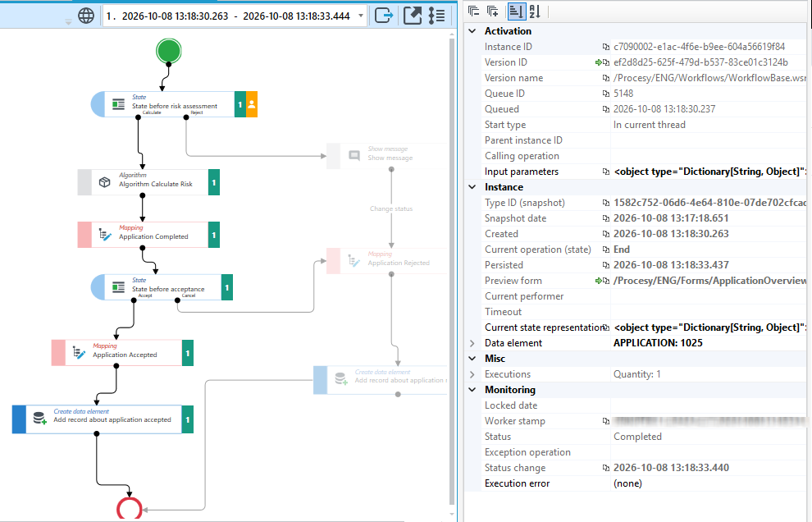This screenshot has width=812, height=522.
Task: Expand the Data element row
Action: (472, 343)
